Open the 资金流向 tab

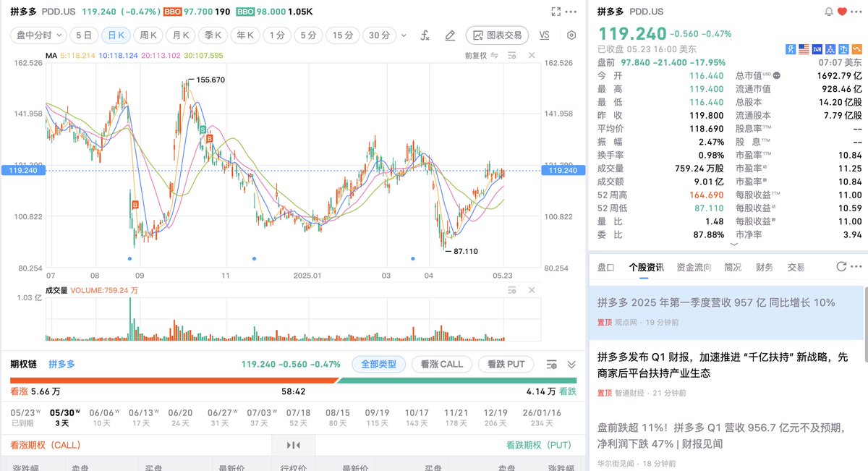click(x=694, y=268)
